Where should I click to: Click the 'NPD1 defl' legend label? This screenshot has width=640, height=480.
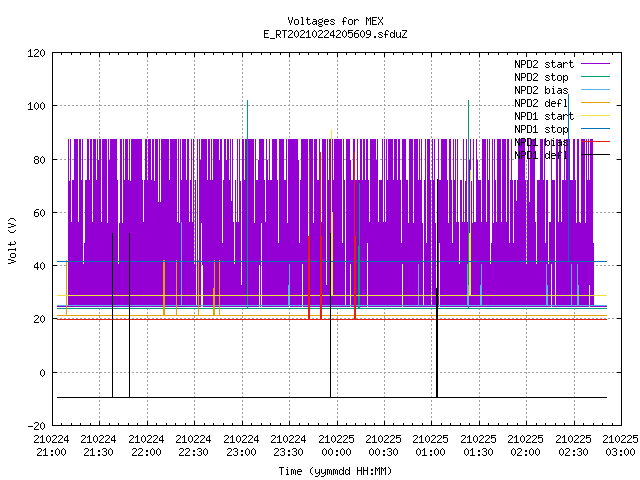point(541,155)
